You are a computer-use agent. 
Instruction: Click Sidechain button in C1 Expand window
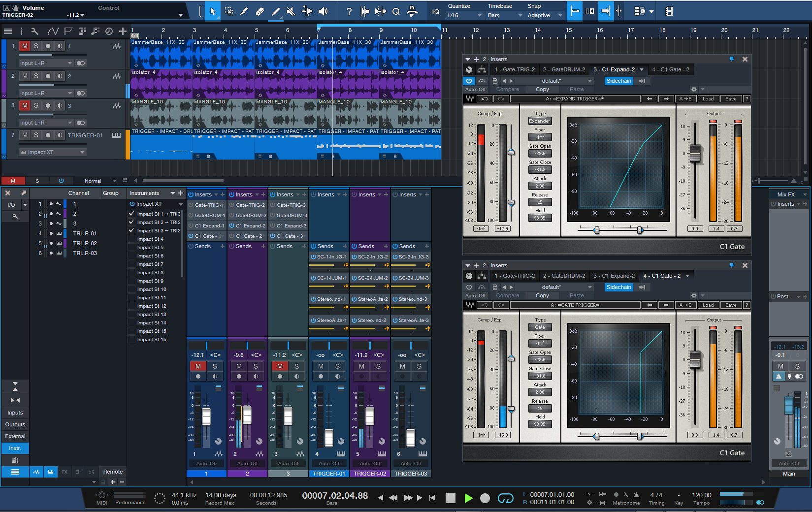click(x=619, y=81)
